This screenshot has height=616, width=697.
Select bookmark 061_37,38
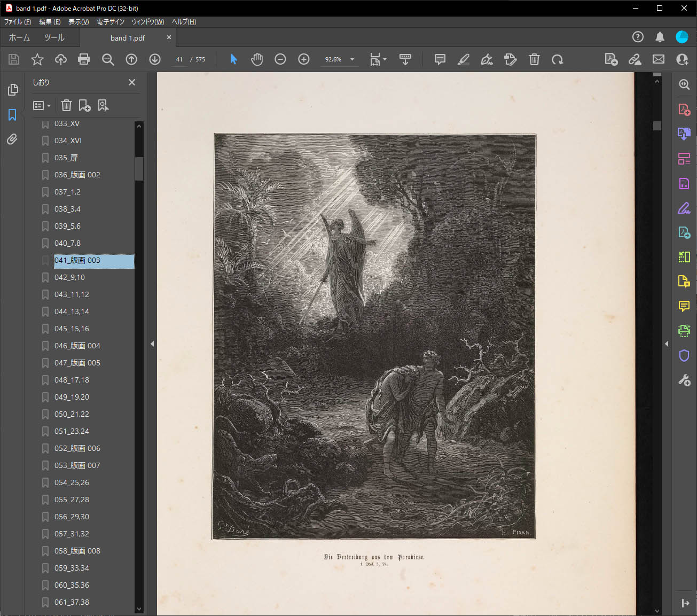click(x=72, y=602)
